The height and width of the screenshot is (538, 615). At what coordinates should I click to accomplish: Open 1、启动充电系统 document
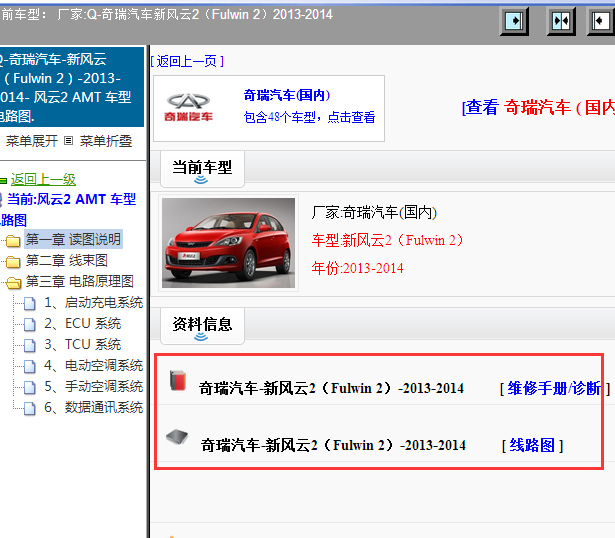tap(93, 303)
